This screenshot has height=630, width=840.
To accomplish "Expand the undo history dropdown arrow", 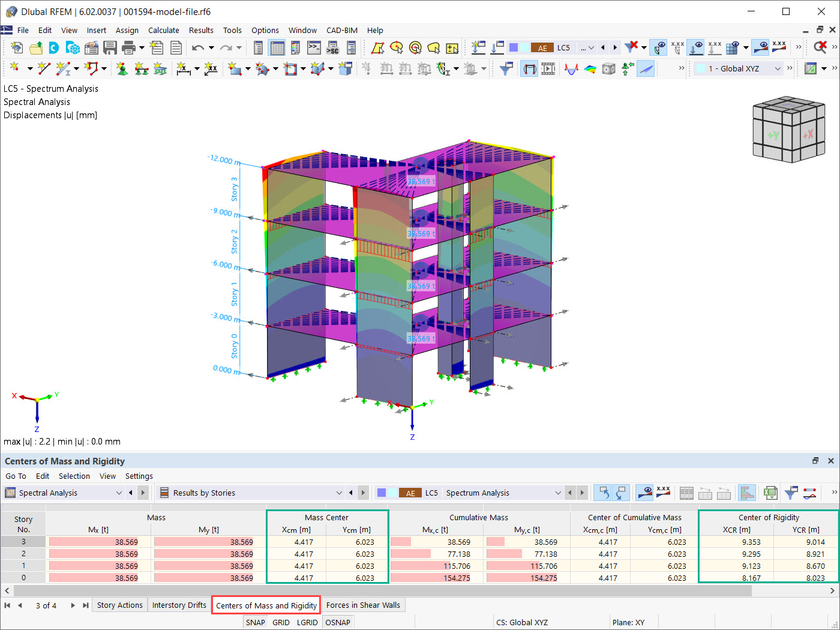I will 211,47.
